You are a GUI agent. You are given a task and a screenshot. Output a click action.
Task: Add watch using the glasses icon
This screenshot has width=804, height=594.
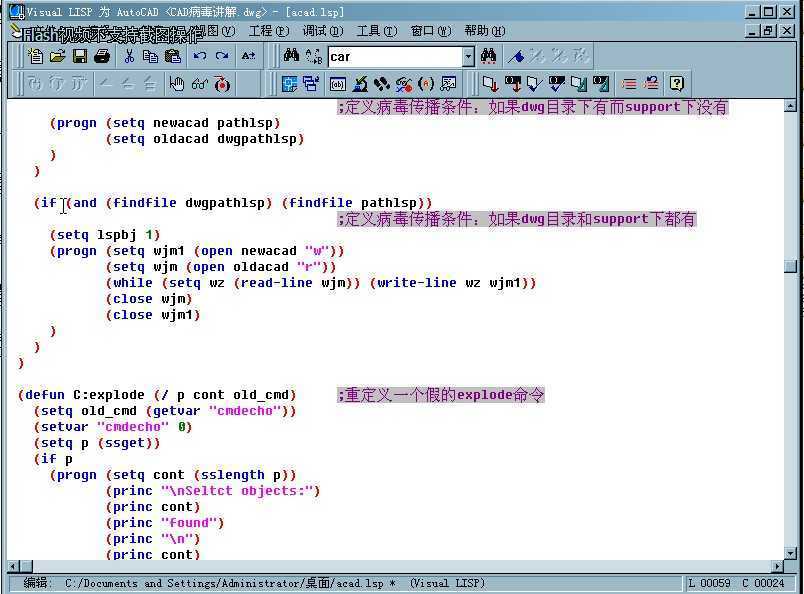199,84
